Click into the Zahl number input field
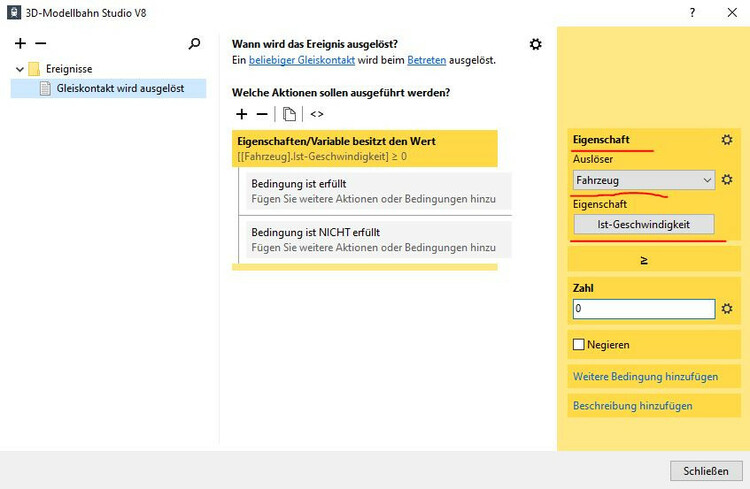This screenshot has height=489, width=750. (x=644, y=309)
